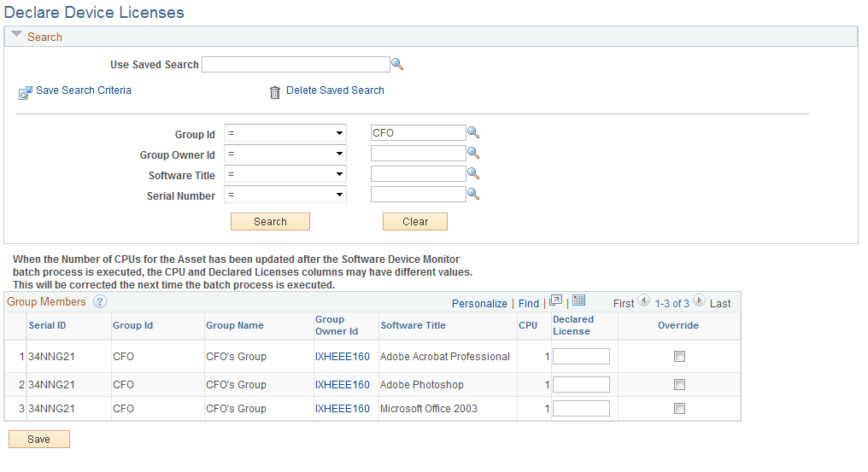
Task: Click the Use Saved Search input field
Action: [296, 64]
